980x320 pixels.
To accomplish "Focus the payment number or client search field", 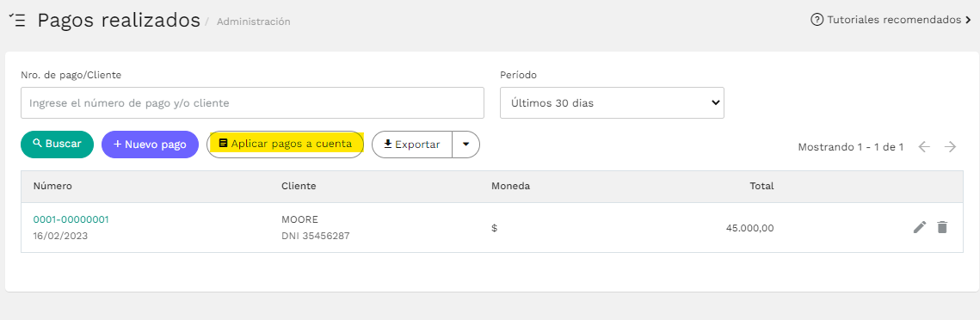I will (x=252, y=102).
